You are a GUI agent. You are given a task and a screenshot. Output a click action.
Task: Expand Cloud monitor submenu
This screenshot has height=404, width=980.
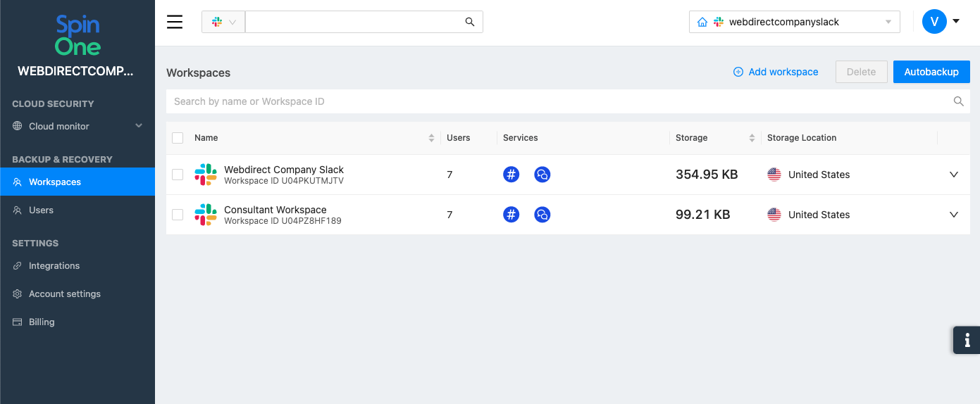coord(139,126)
